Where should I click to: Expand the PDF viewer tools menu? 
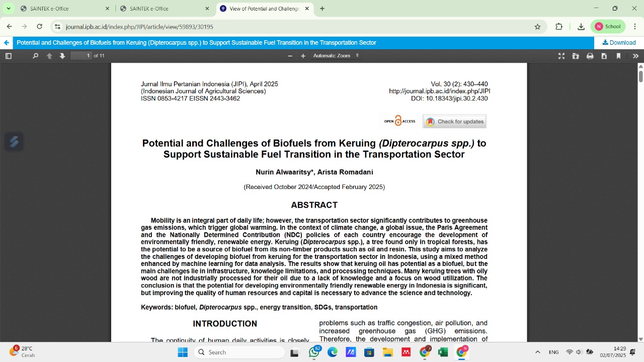point(635,56)
